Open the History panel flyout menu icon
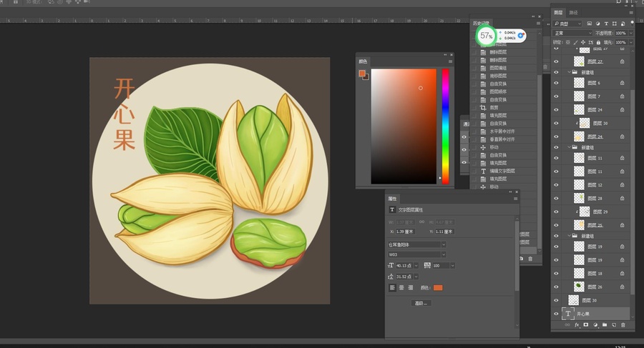644x348 pixels. point(538,24)
